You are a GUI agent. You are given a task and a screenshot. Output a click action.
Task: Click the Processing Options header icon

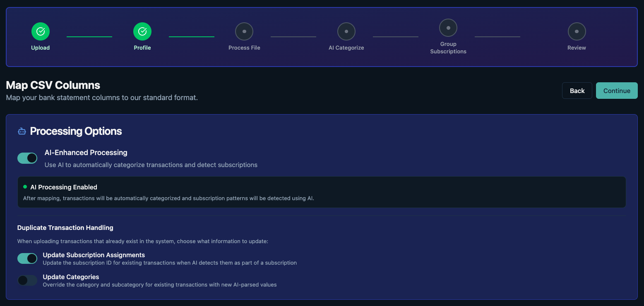tap(22, 131)
